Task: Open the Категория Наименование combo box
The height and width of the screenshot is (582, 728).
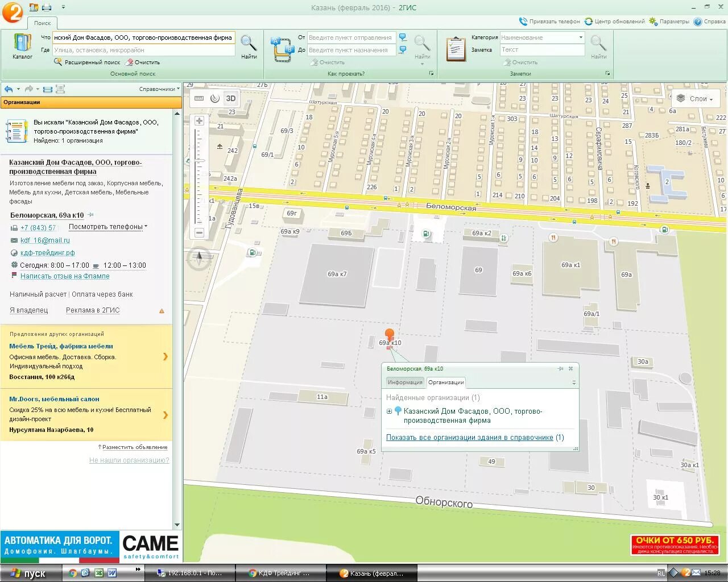Action: (543, 38)
